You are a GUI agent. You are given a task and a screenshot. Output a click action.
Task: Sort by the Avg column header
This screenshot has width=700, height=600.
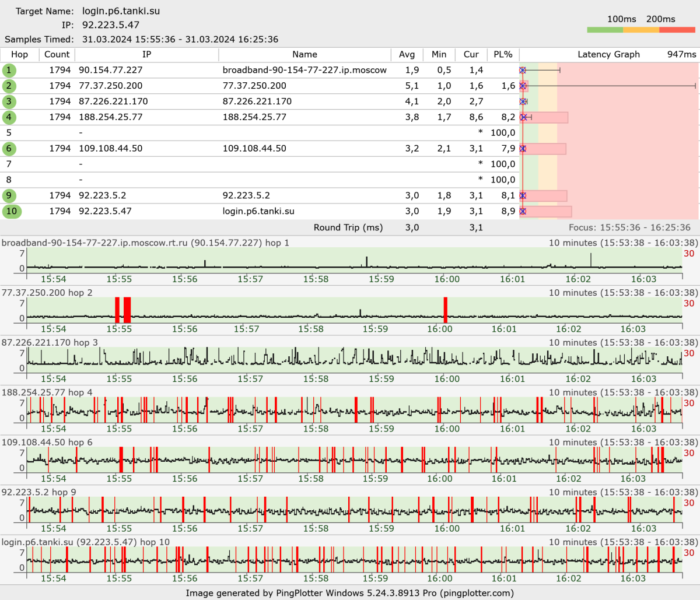point(407,54)
